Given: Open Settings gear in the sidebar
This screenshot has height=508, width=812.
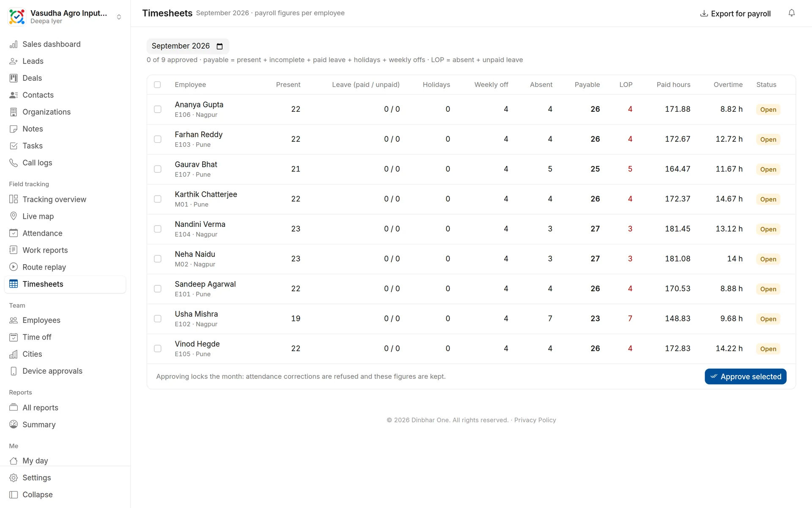Looking at the screenshot, I should pyautogui.click(x=14, y=478).
